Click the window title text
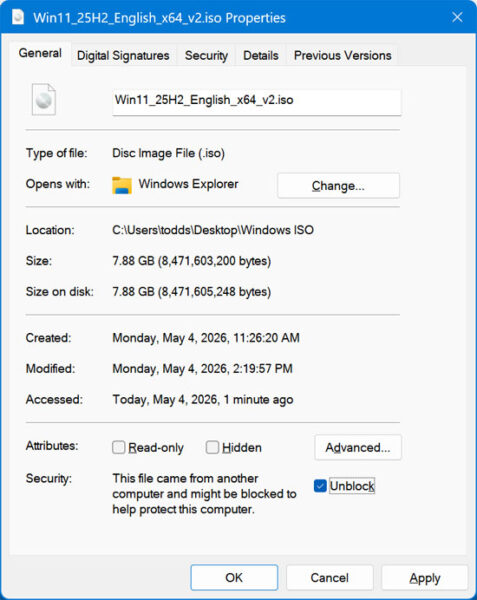 coord(160,18)
